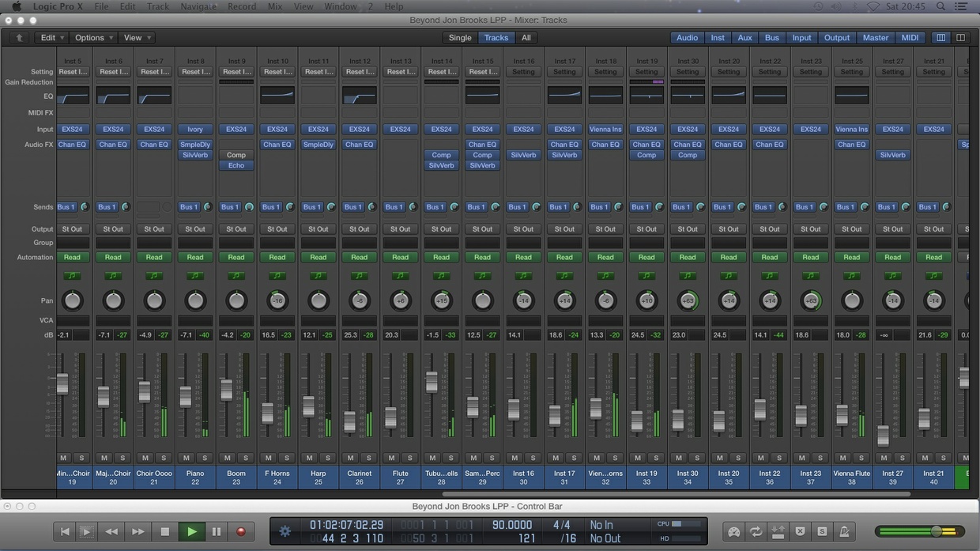Viewport: 980px width, 551px height.
Task: Open SmpleDly plug-in on Harp strip
Action: (318, 145)
